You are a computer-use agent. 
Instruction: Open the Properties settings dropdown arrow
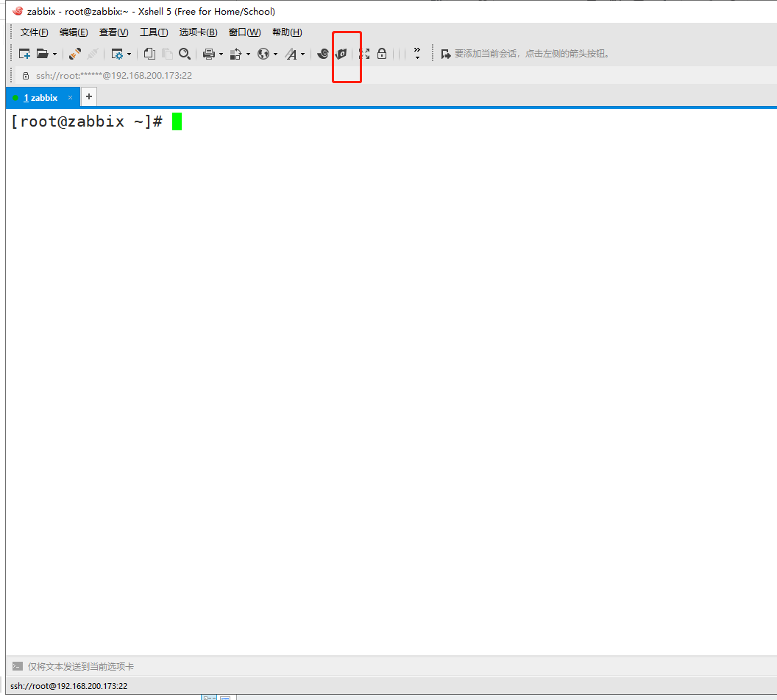click(129, 54)
